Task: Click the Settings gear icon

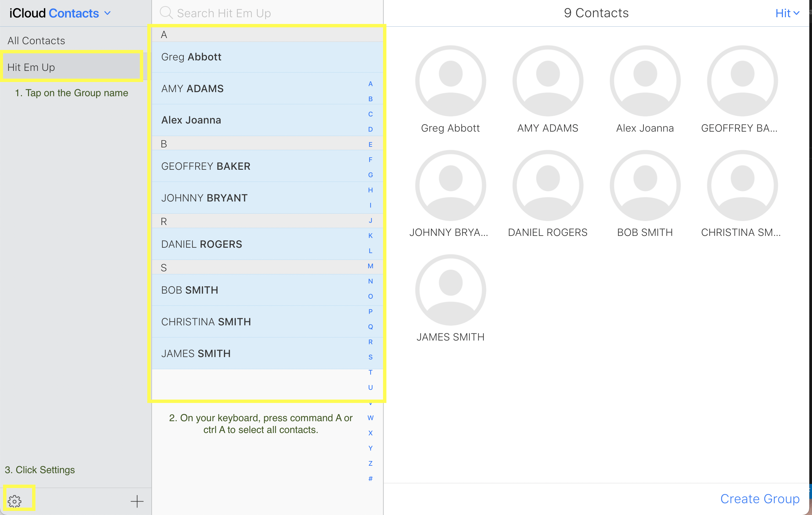Action: pos(15,501)
